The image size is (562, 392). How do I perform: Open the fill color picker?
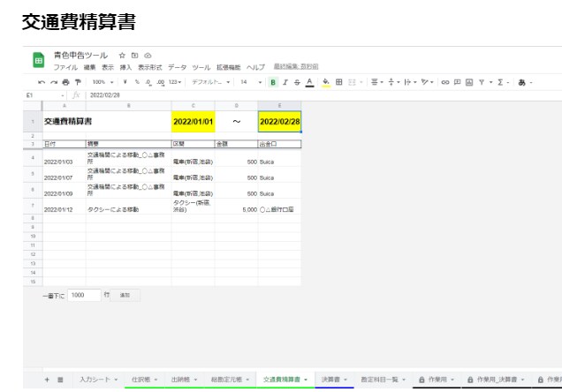326,82
